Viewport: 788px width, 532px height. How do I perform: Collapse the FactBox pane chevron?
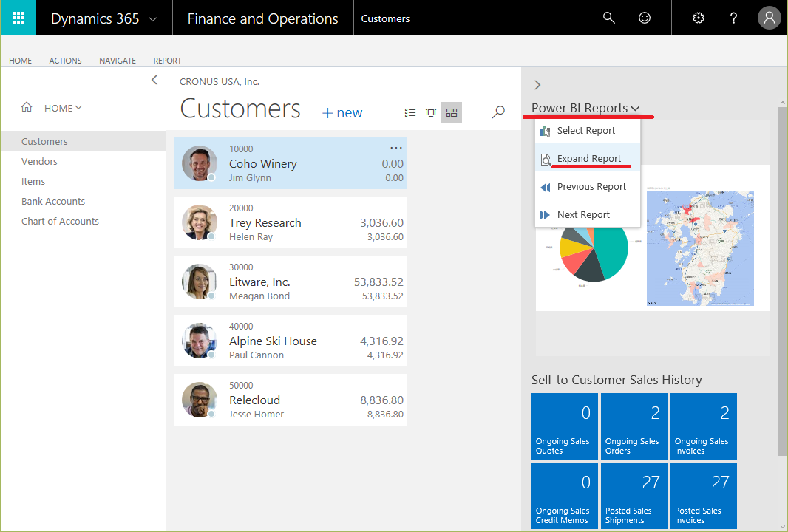[537, 85]
